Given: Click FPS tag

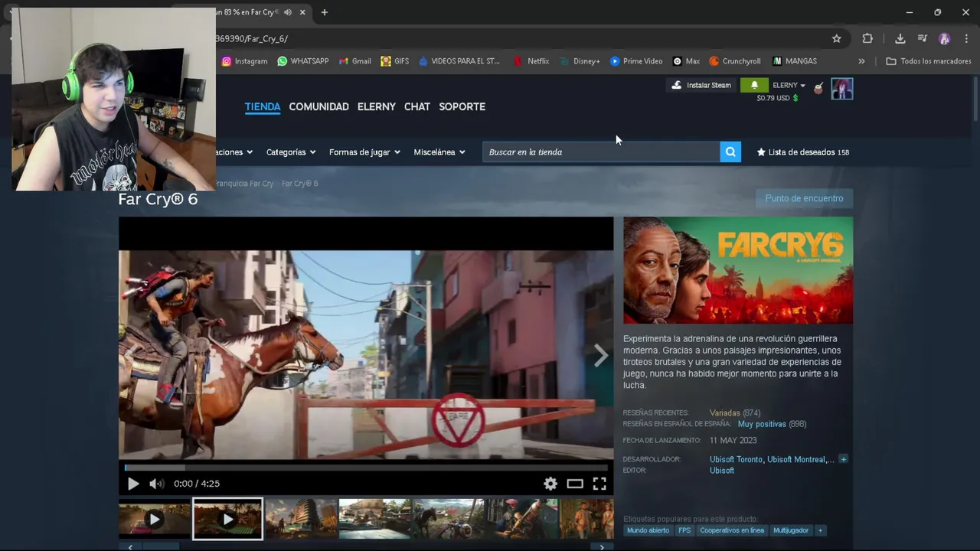Looking at the screenshot, I should tap(684, 530).
